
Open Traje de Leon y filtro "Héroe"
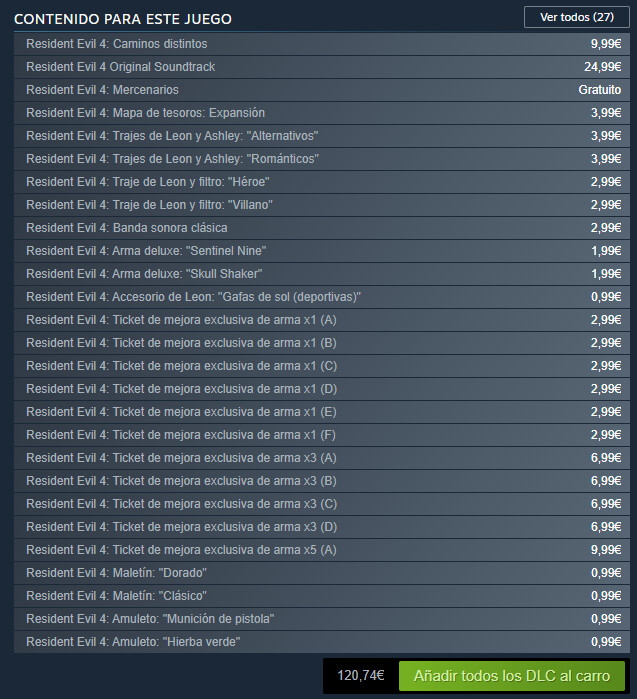(321, 182)
